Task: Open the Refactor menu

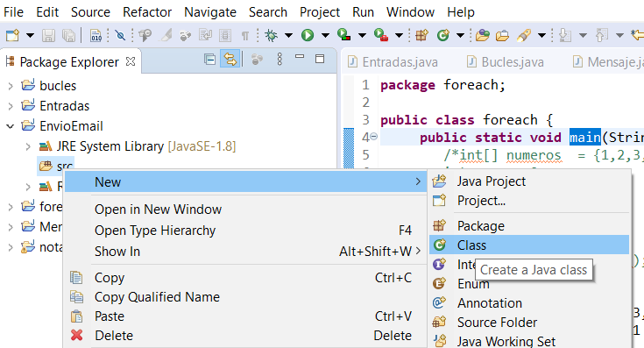Action: click(x=147, y=12)
